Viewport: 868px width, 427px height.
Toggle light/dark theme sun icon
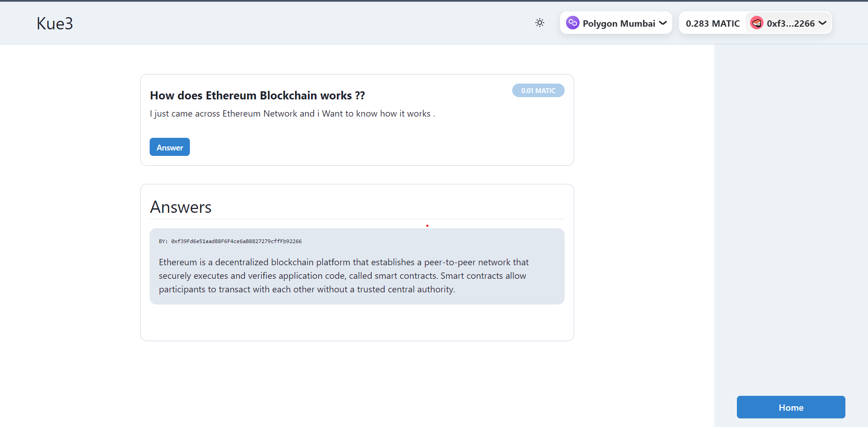click(x=540, y=23)
